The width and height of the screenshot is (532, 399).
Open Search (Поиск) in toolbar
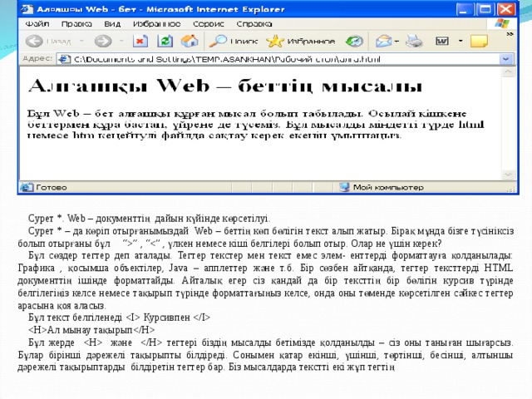pyautogui.click(x=234, y=40)
